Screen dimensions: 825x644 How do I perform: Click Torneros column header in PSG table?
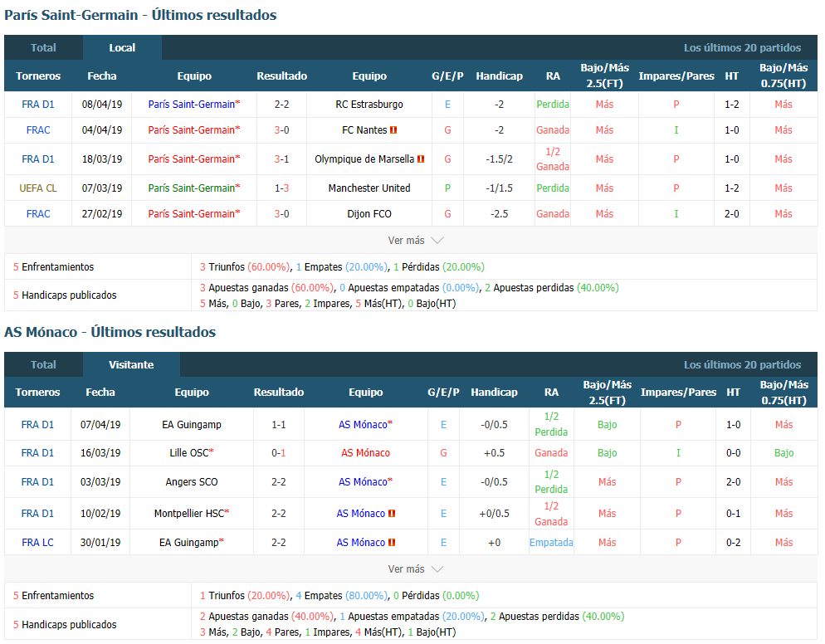point(38,76)
